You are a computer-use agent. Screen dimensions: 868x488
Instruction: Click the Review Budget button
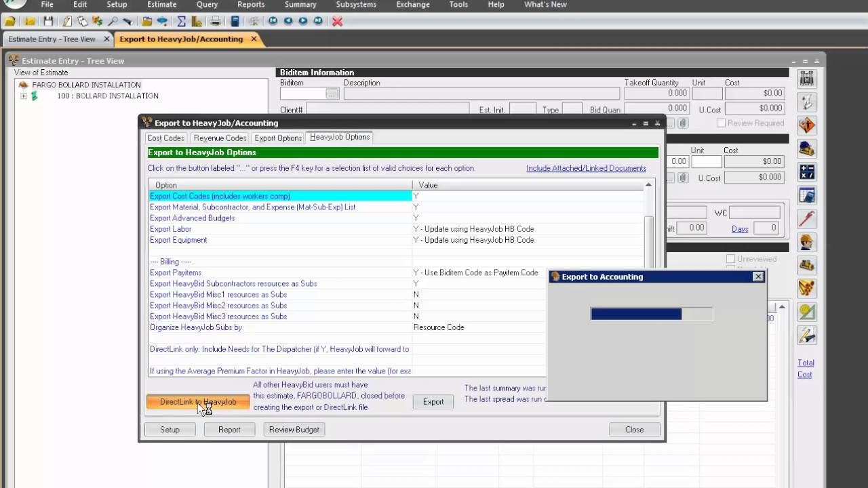pos(294,430)
